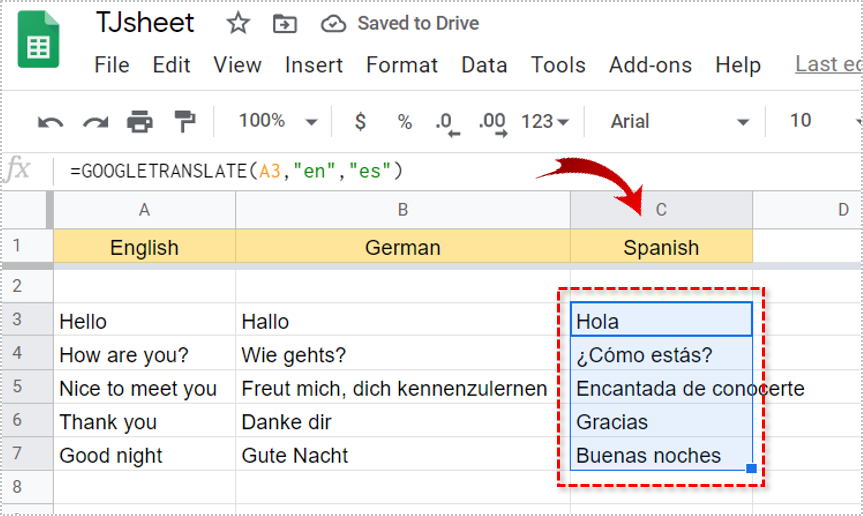Screen dimensions: 863x516
Task: Select row 2 header
Action: (26, 286)
